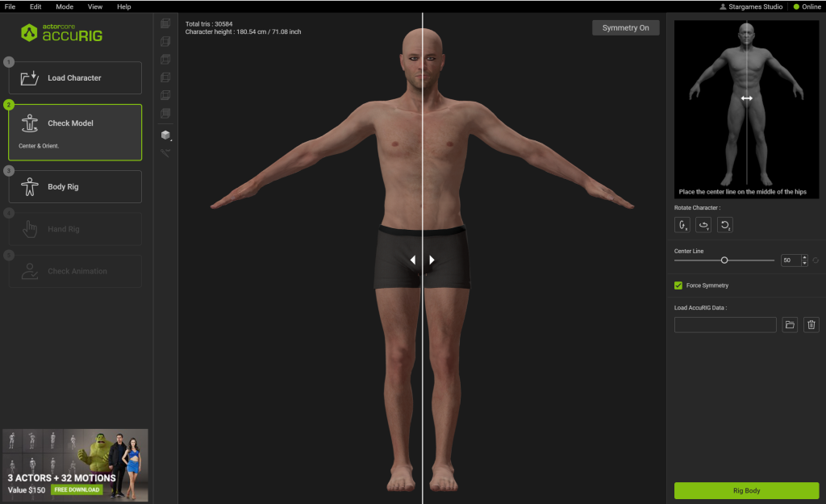Viewport: 826px width, 504px height.
Task: Go to the Body Rig step
Action: 75,186
